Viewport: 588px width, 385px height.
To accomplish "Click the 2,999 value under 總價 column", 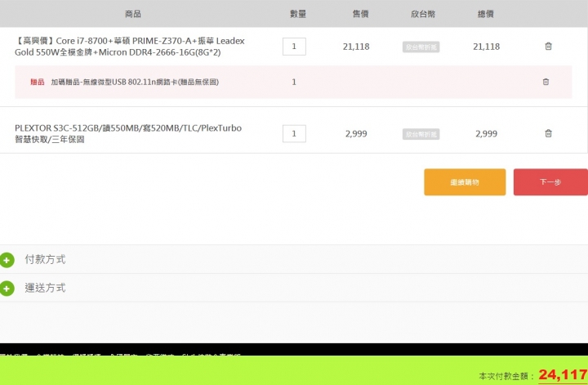I will pos(486,133).
